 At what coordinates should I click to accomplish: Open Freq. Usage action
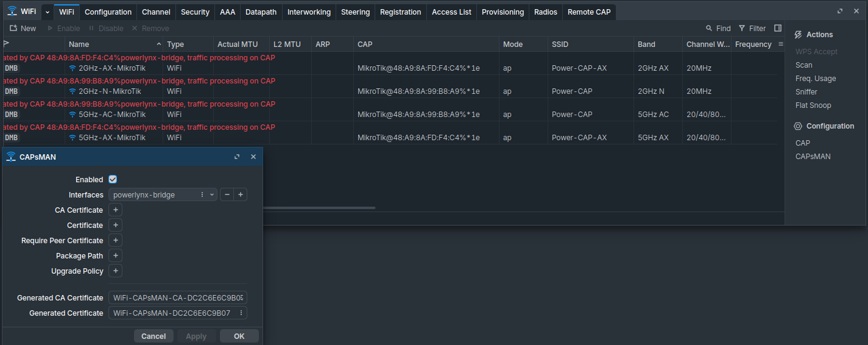pyautogui.click(x=816, y=79)
